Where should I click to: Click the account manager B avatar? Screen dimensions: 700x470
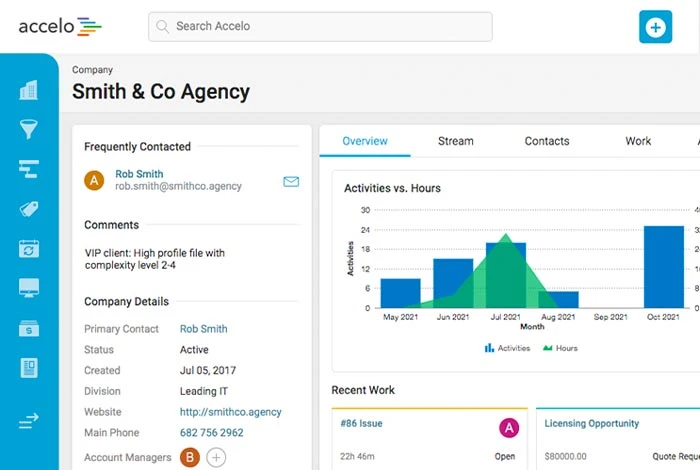(190, 457)
